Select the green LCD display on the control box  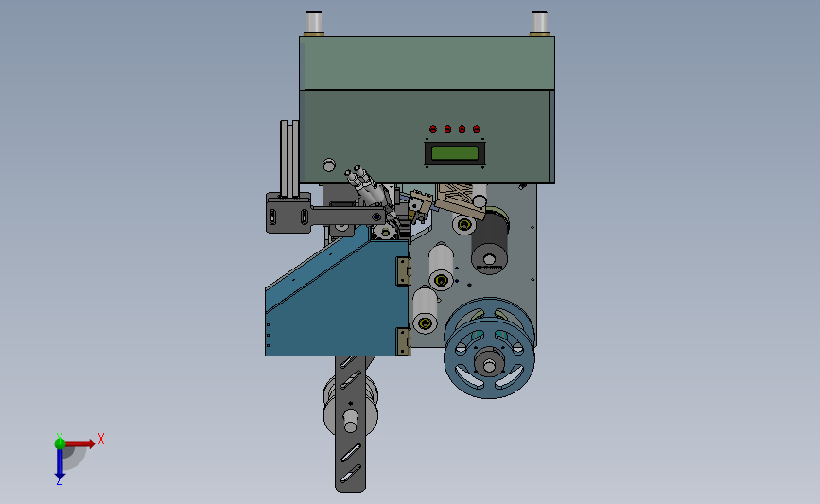[x=454, y=152]
